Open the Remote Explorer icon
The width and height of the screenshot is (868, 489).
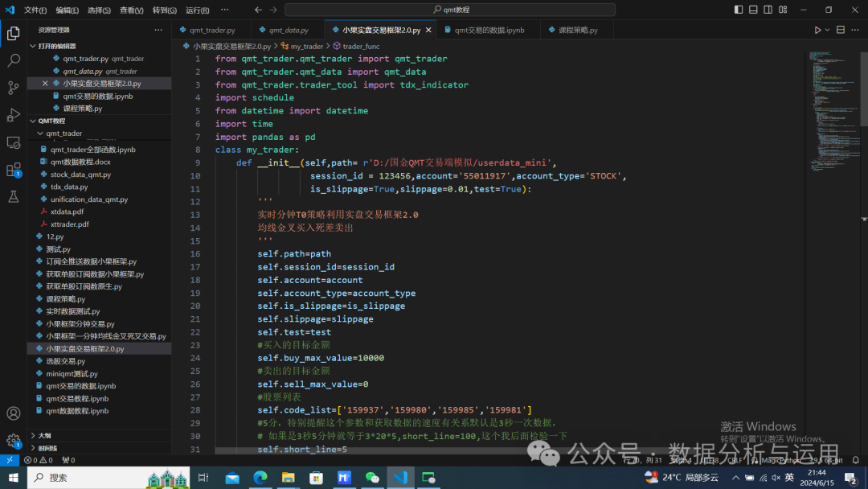tap(14, 142)
